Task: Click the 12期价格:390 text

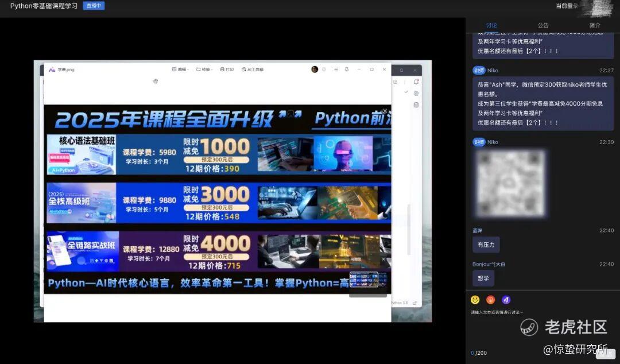Action: pos(212,169)
